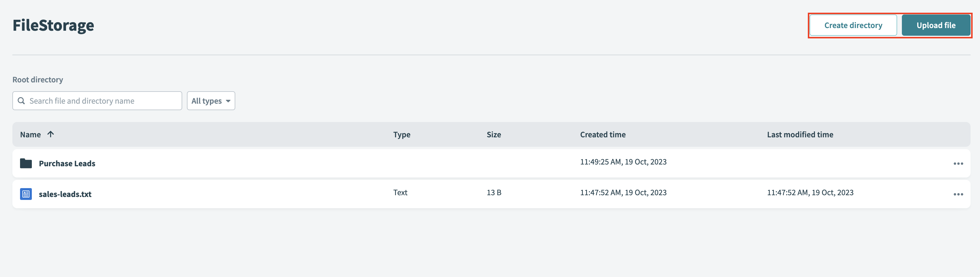Click the Create directory button

click(x=853, y=25)
